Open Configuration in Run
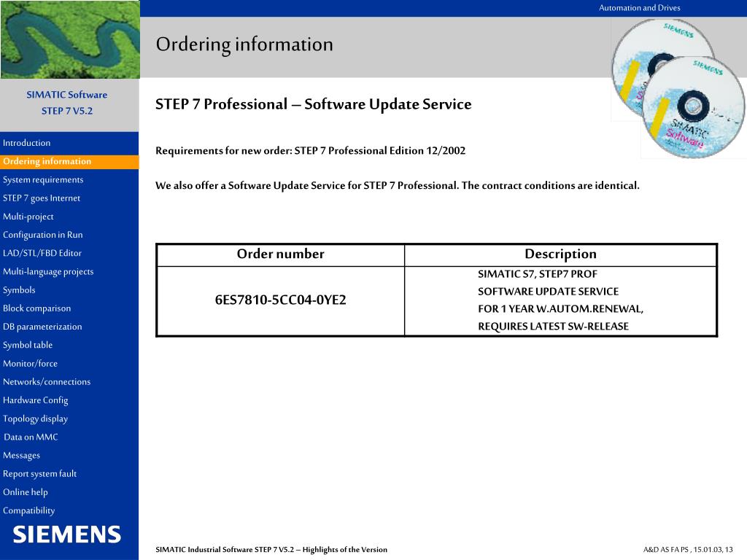The width and height of the screenshot is (747, 560). [x=43, y=235]
